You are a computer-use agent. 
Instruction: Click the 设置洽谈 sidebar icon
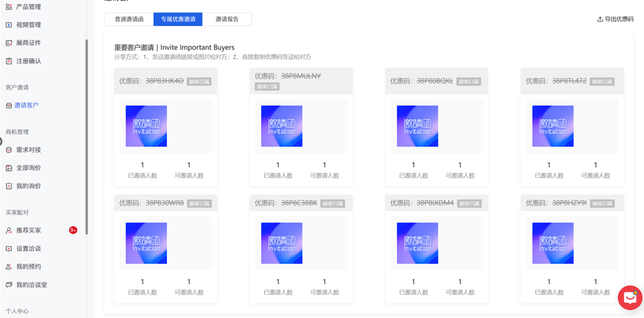pyautogui.click(x=9, y=249)
